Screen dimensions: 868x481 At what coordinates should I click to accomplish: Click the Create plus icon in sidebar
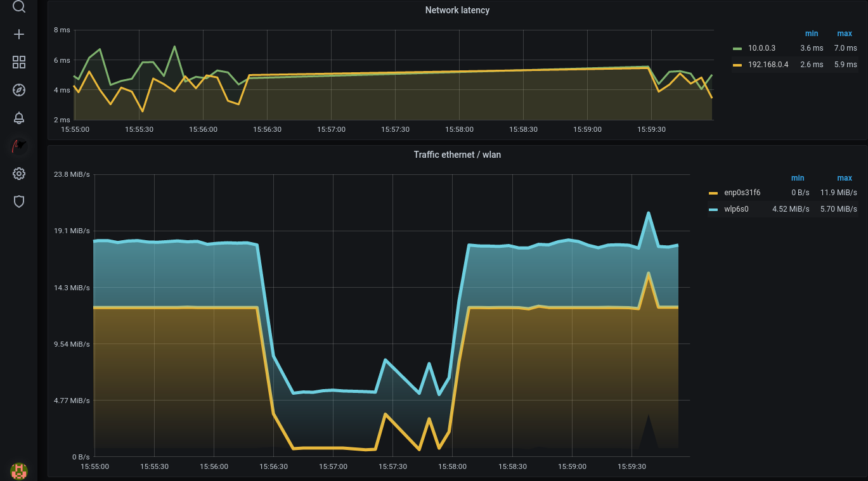pos(19,34)
